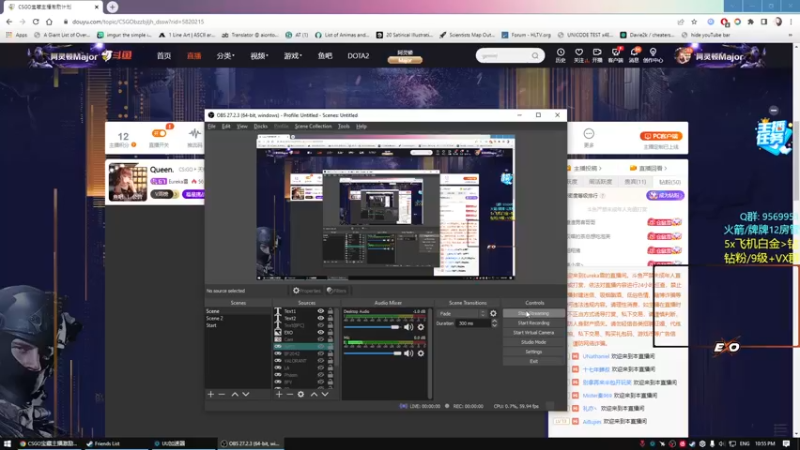
Task: Open the OBS Tools menu
Action: (343, 127)
